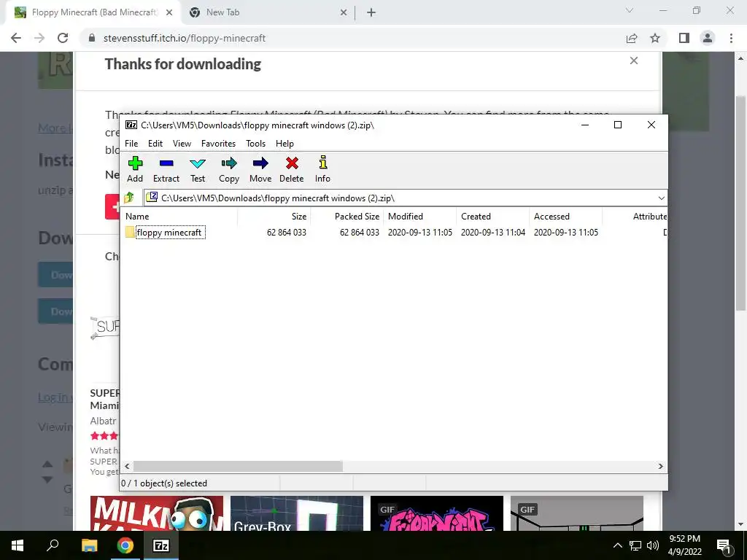
Task: Open the Tools menu
Action: click(x=255, y=144)
